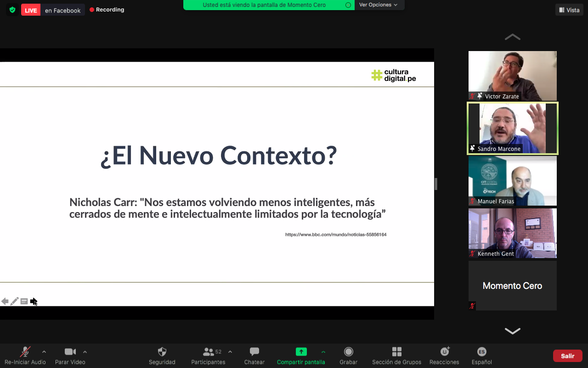Click the green Compartir pantalla icon

coord(301,352)
